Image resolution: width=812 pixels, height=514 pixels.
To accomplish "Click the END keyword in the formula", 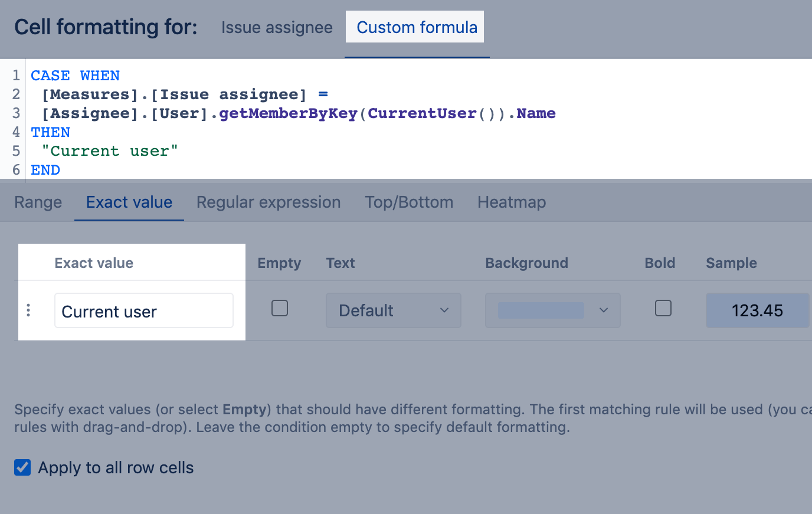I will (45, 170).
